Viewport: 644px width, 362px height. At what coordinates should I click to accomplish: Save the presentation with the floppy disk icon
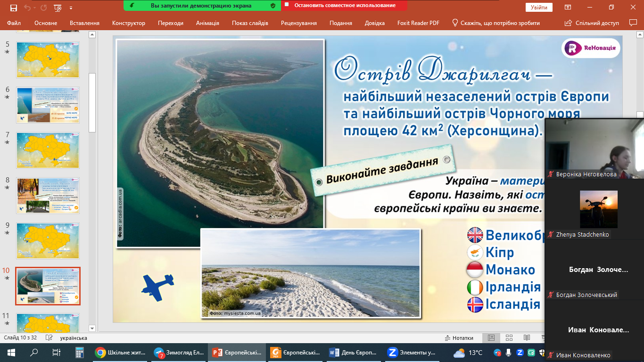[x=14, y=8]
